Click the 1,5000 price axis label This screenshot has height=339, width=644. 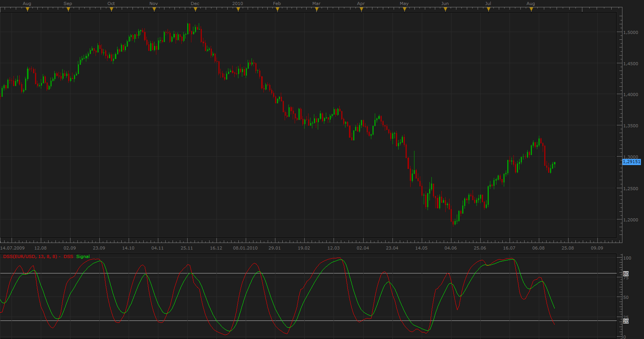[x=631, y=32]
